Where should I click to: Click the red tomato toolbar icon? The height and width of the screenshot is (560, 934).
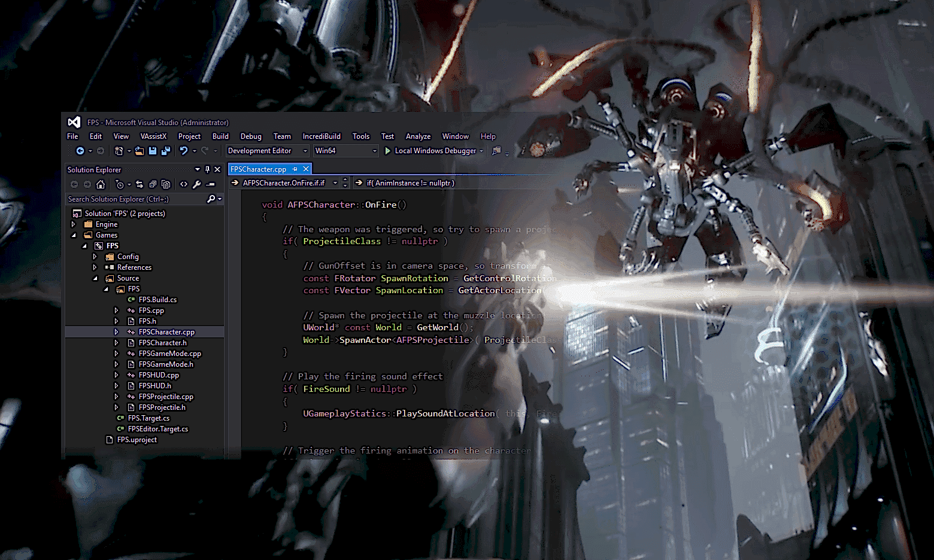click(537, 150)
